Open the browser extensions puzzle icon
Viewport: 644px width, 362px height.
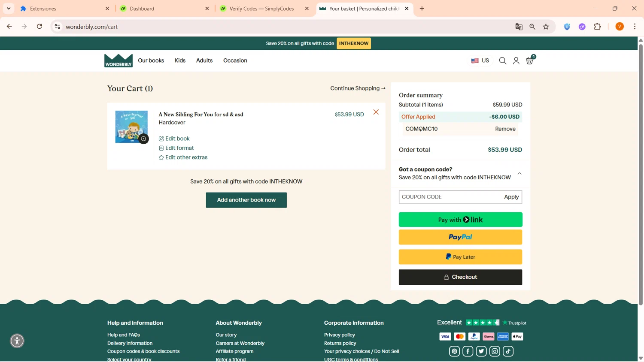(x=598, y=27)
